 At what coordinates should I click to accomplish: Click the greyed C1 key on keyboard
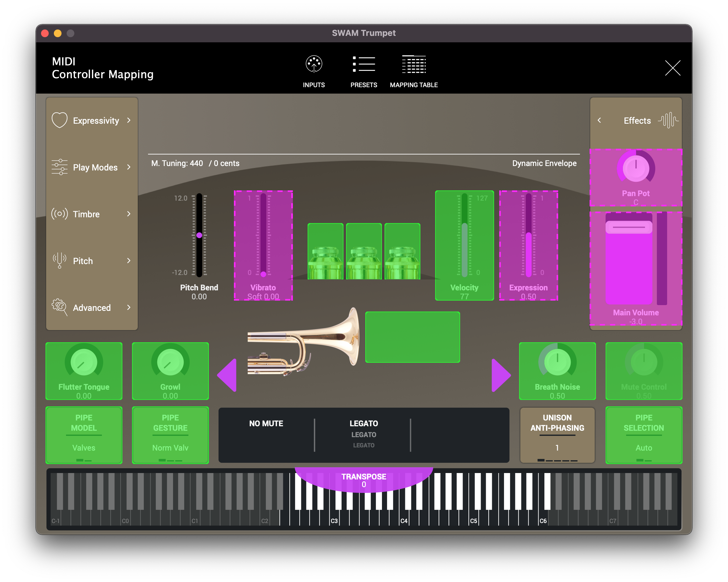tap(194, 518)
